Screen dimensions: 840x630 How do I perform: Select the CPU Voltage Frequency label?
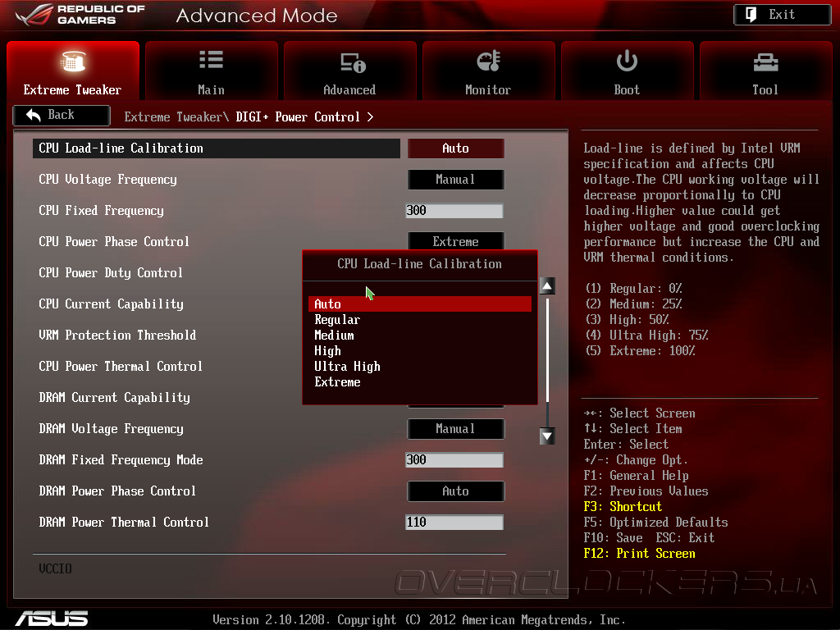pyautogui.click(x=107, y=180)
